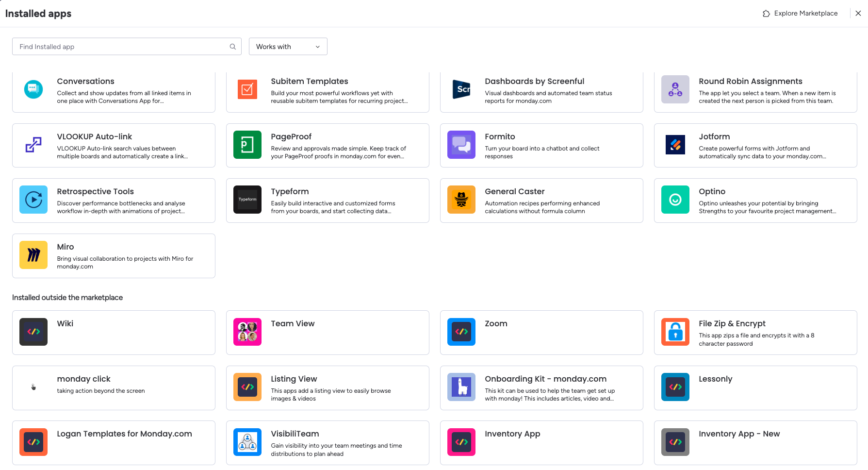
Task: Click the Logan Templates icon
Action: pyautogui.click(x=33, y=442)
